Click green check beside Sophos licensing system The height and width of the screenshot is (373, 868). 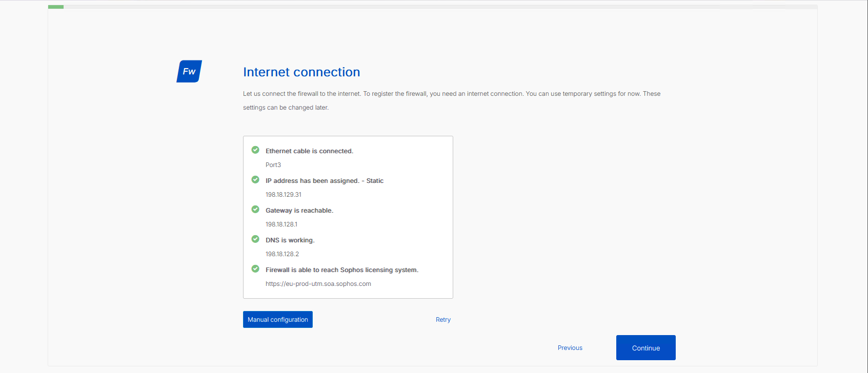click(x=255, y=269)
